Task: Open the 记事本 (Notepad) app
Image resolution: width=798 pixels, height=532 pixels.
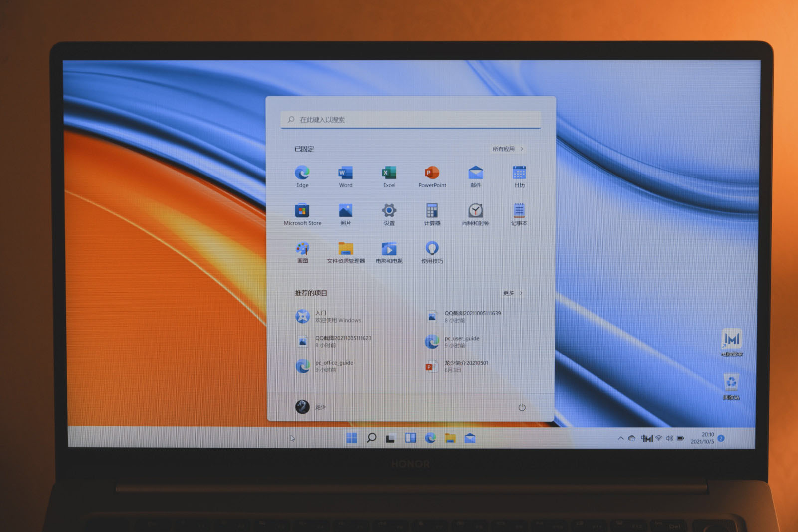Action: click(x=518, y=211)
